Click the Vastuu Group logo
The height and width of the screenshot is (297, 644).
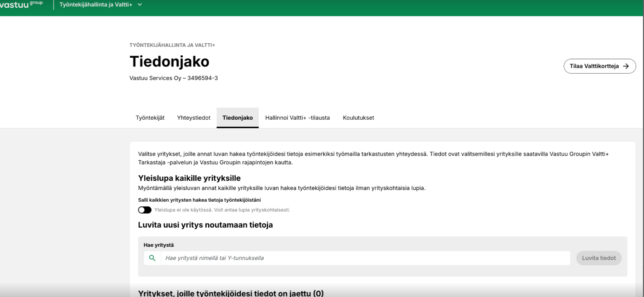click(21, 5)
